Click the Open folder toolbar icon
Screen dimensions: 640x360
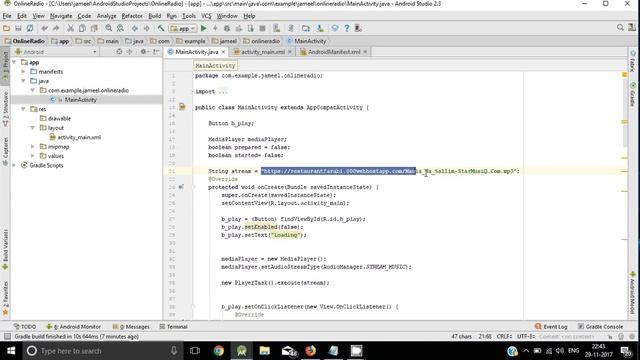click(6, 28)
